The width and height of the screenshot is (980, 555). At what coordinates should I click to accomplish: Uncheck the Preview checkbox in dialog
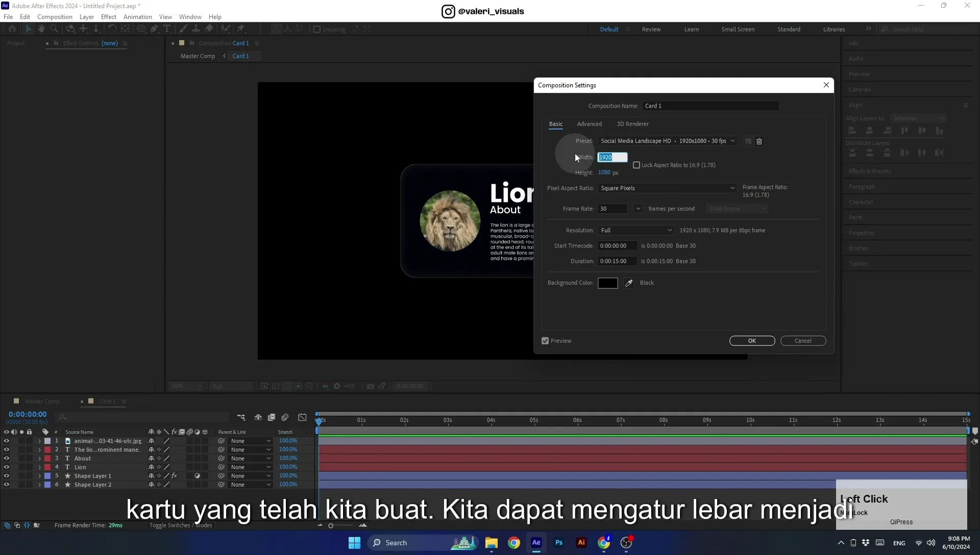tap(545, 341)
